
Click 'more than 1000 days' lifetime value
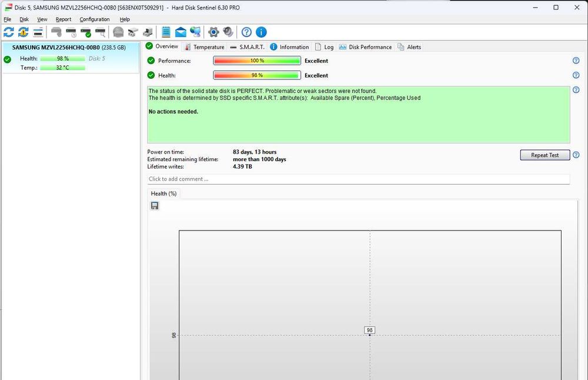(x=259, y=159)
